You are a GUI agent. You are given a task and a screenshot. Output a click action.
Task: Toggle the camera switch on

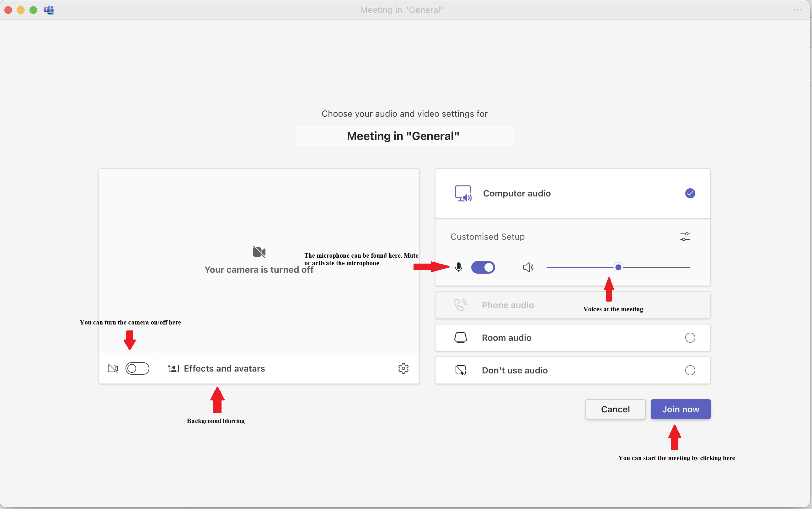pyautogui.click(x=137, y=368)
